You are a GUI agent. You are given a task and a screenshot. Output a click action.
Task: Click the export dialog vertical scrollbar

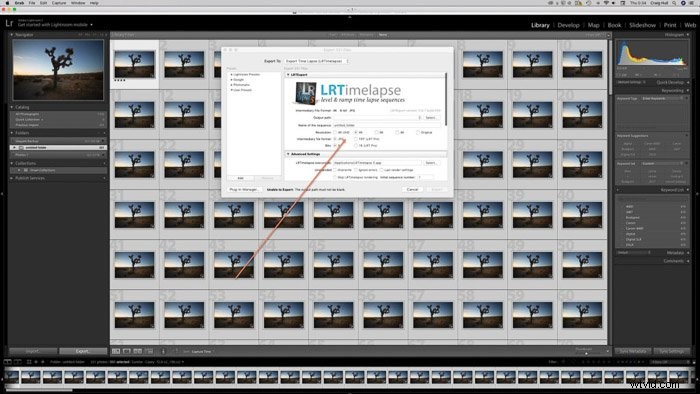pyautogui.click(x=446, y=98)
